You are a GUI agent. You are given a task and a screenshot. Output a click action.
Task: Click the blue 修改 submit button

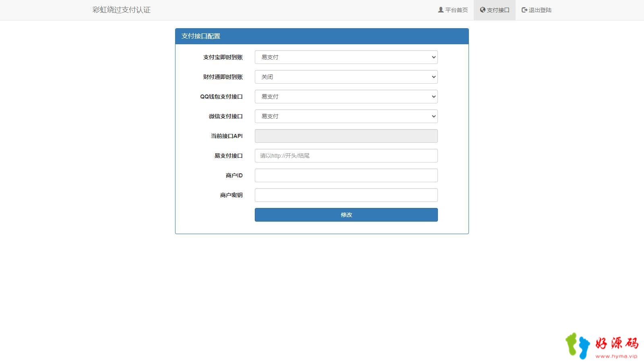pos(346,215)
